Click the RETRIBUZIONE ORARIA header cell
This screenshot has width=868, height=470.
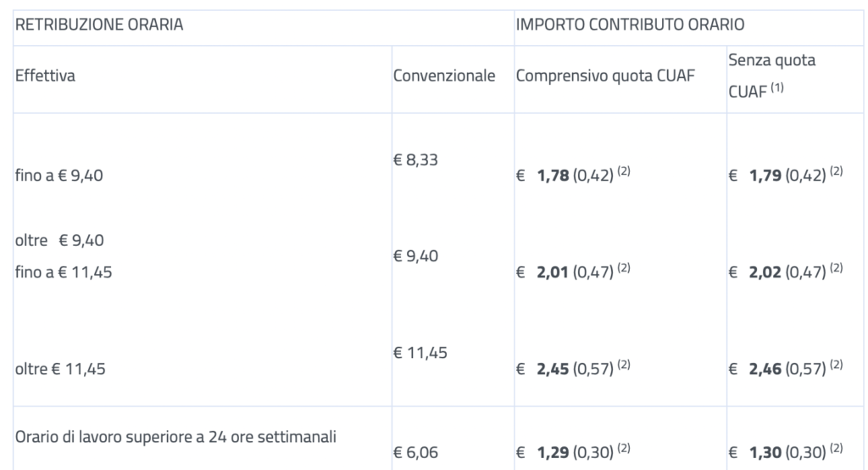99,25
